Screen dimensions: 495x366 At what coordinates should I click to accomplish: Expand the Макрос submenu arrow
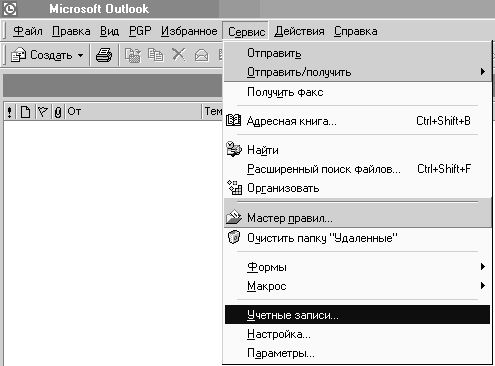click(482, 285)
